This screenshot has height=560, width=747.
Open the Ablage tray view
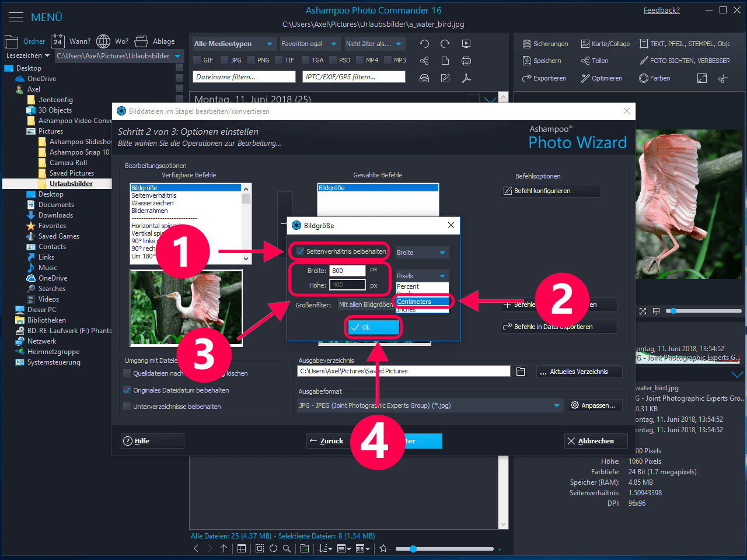[x=155, y=41]
